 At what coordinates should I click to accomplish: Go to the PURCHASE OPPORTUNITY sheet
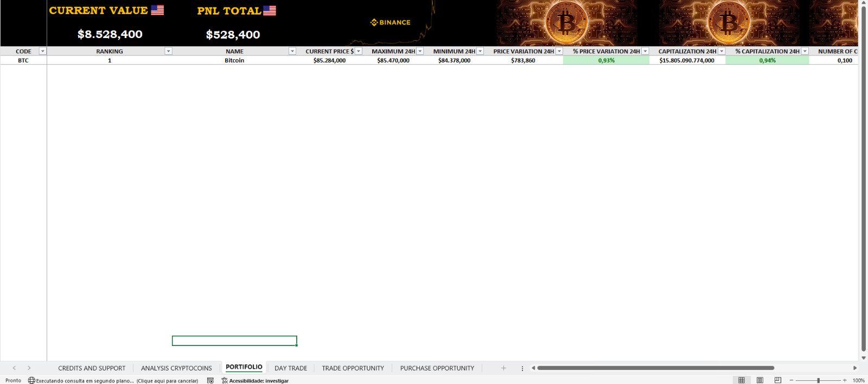click(437, 368)
